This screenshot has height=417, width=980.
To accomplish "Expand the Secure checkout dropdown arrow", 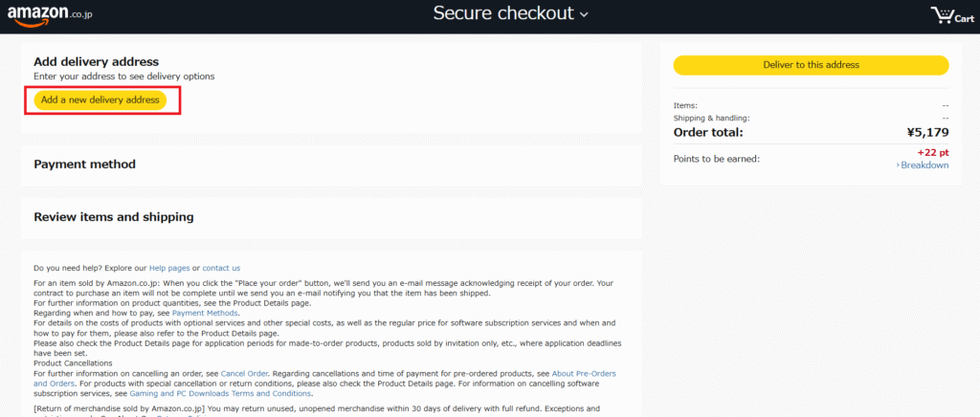I will click(x=584, y=14).
